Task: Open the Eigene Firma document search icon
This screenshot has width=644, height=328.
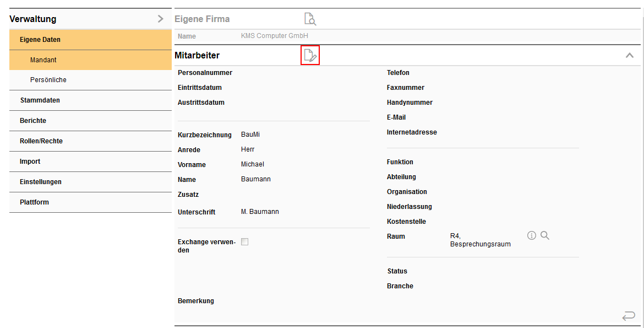Action: coord(310,19)
